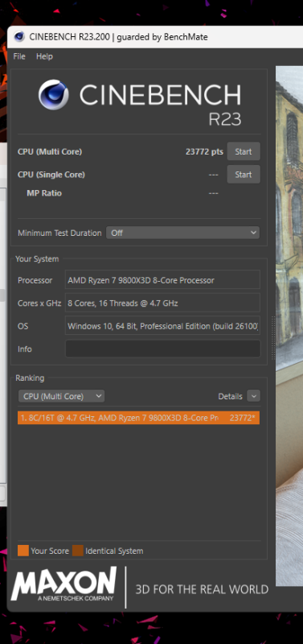This screenshot has height=644, width=303.
Task: Click the Details label in Ranking
Action: click(x=230, y=396)
